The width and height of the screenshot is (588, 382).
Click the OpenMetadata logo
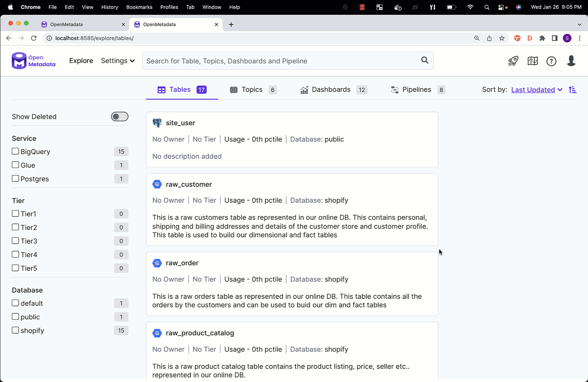[x=34, y=61]
